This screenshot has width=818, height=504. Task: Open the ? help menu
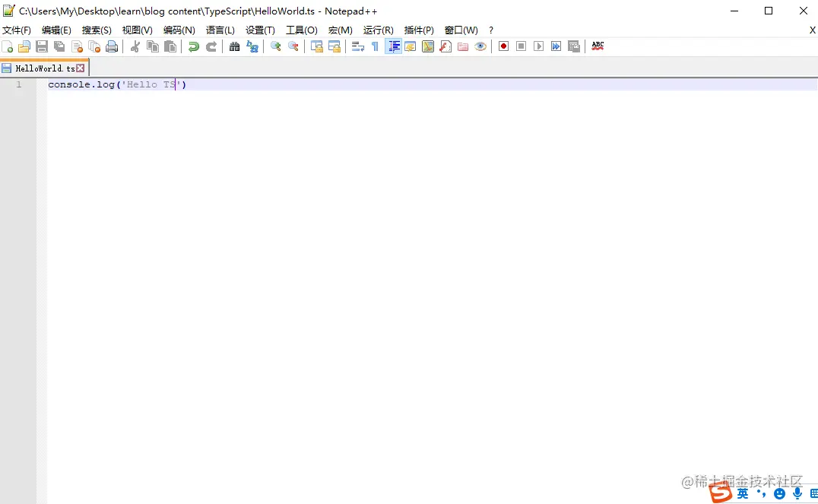pos(491,30)
